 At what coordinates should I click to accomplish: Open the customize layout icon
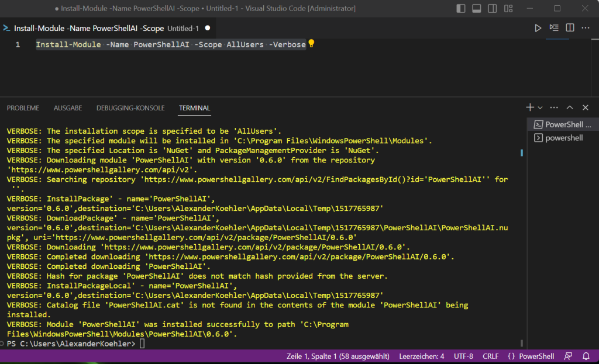click(508, 8)
